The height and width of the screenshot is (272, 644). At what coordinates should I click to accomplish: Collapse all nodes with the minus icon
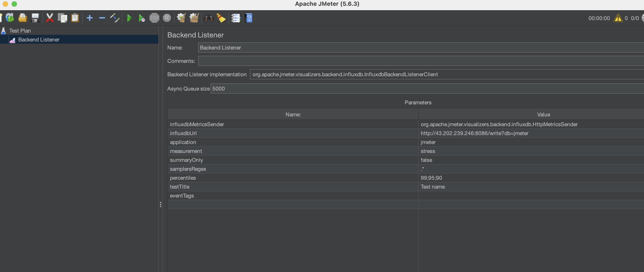102,18
